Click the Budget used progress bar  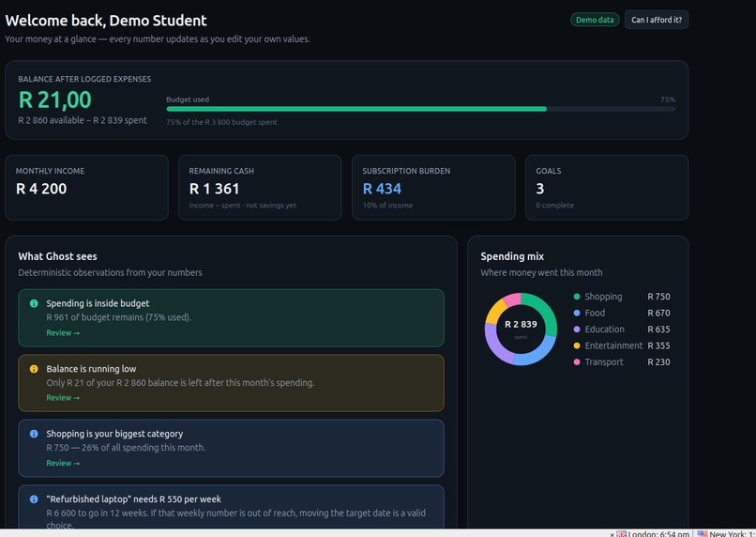(420, 109)
